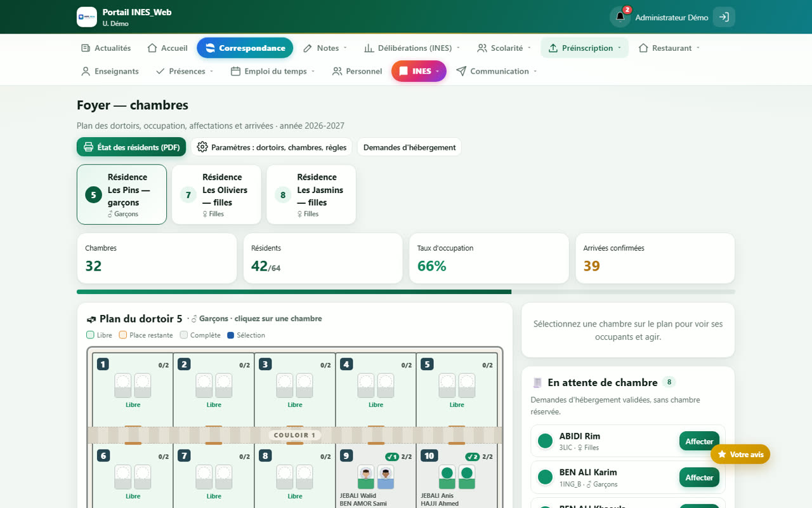Click the paper plane icon beside Communication
Screen dimensions: 812x508
[461, 71]
